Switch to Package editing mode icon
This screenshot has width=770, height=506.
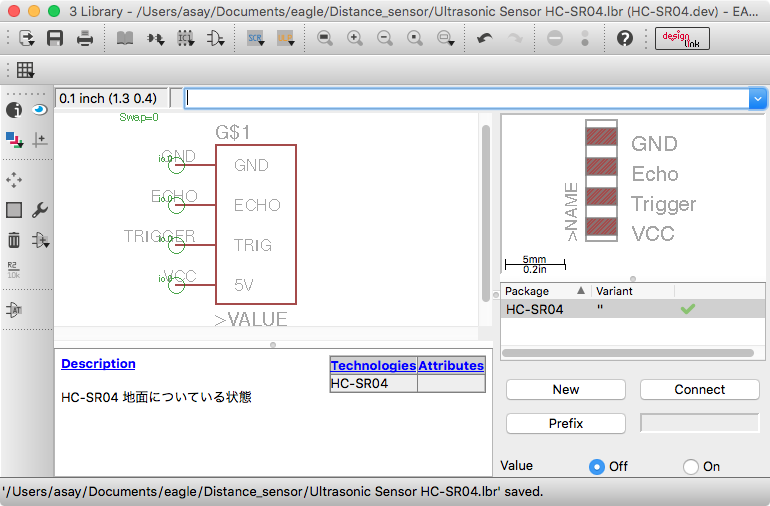186,38
